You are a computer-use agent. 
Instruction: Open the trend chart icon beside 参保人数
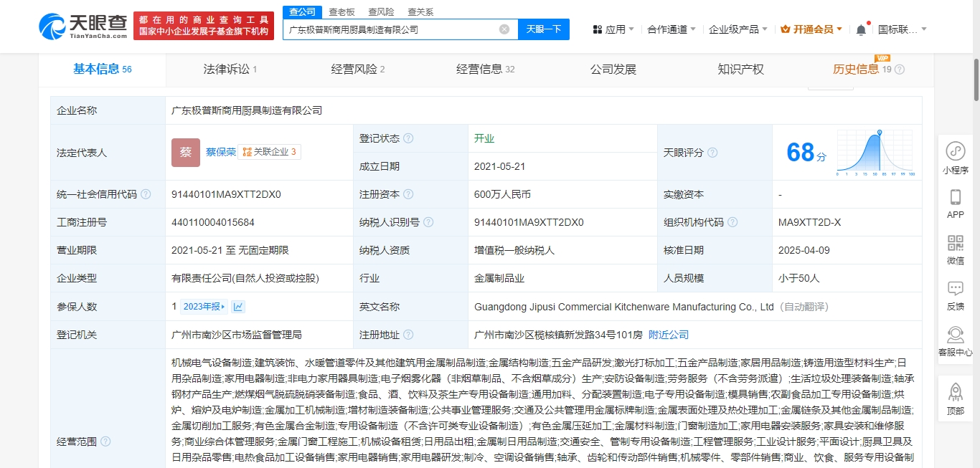(238, 307)
